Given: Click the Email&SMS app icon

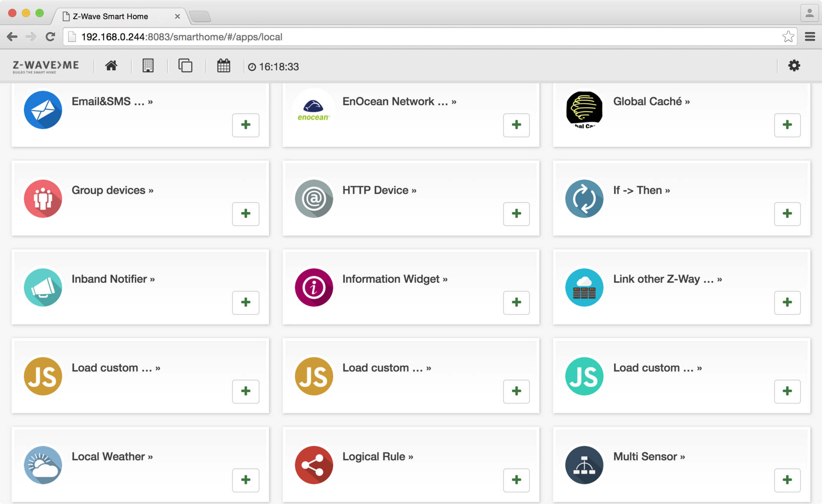Looking at the screenshot, I should pyautogui.click(x=43, y=110).
